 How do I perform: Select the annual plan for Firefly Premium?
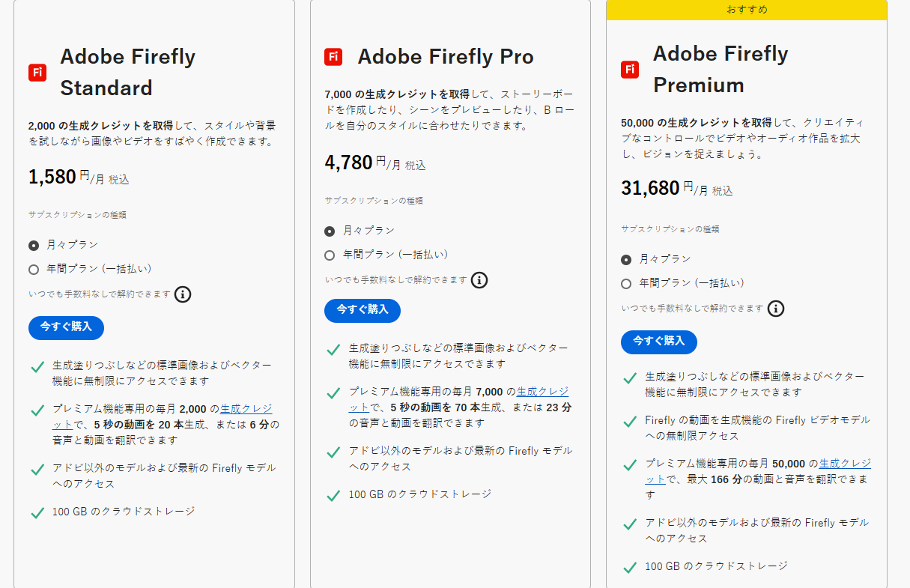pyautogui.click(x=625, y=283)
